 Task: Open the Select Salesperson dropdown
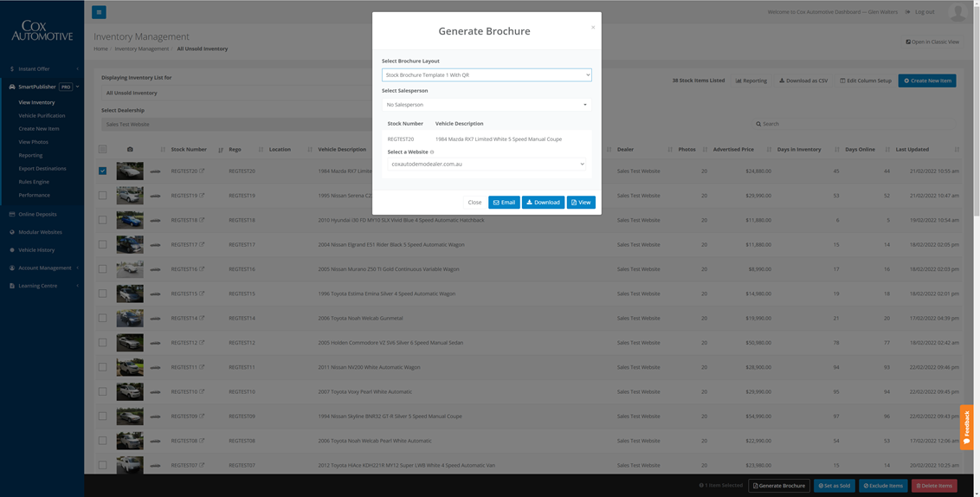tap(487, 105)
